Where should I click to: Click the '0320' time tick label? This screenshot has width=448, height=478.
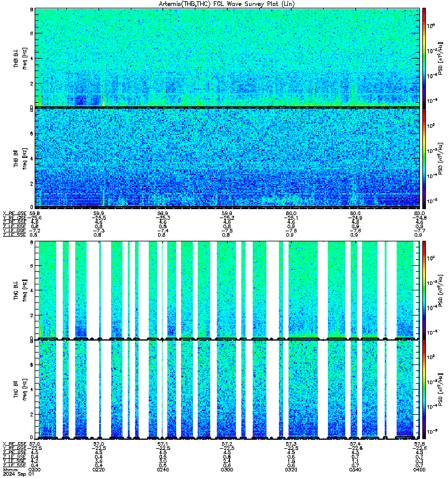(291, 470)
